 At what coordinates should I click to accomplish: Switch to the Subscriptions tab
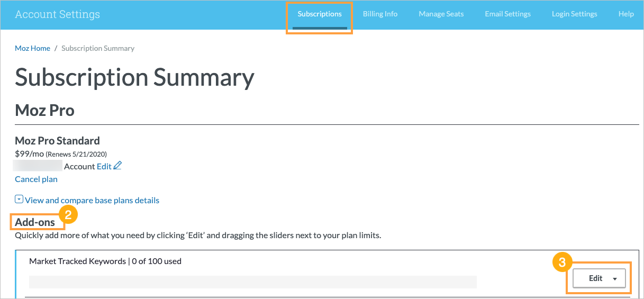tap(319, 14)
